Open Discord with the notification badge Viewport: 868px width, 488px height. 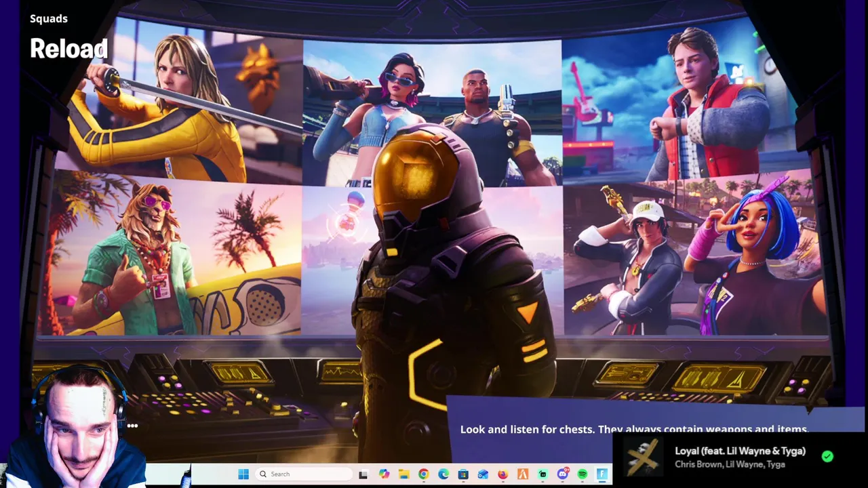click(563, 474)
